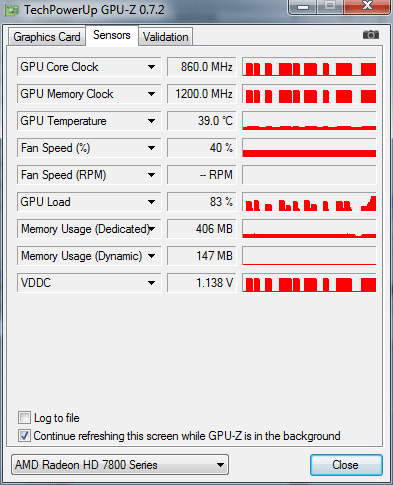Open the AMD Radeon HD 7800 Series selector
Image resolution: width=393 pixels, height=485 pixels.
tap(120, 465)
